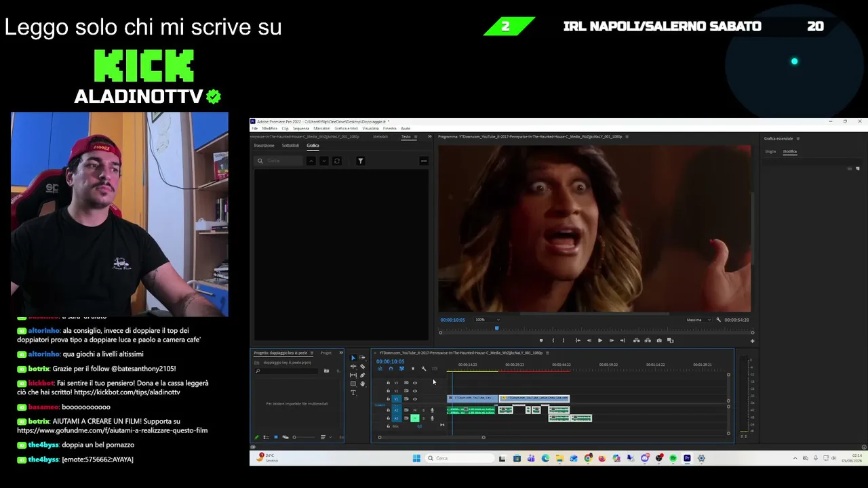
Task: Switch to the Sottotitoli tab
Action: pyautogui.click(x=290, y=146)
